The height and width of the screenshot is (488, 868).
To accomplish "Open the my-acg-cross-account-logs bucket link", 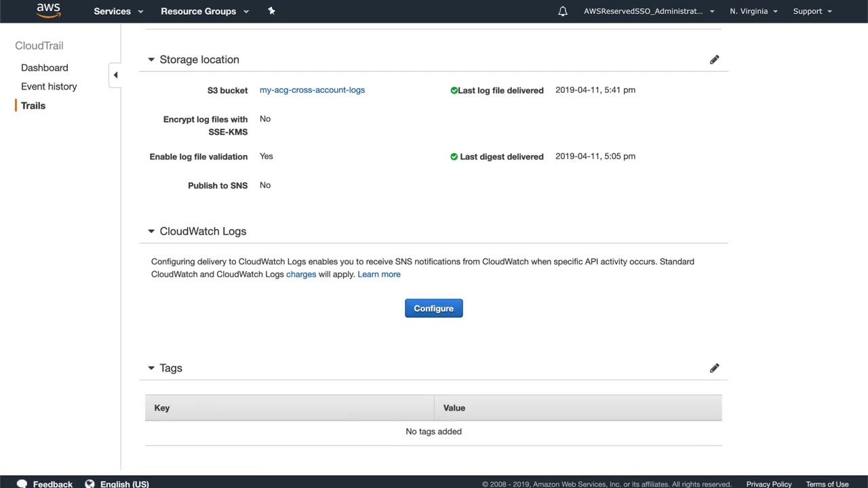I will click(312, 90).
